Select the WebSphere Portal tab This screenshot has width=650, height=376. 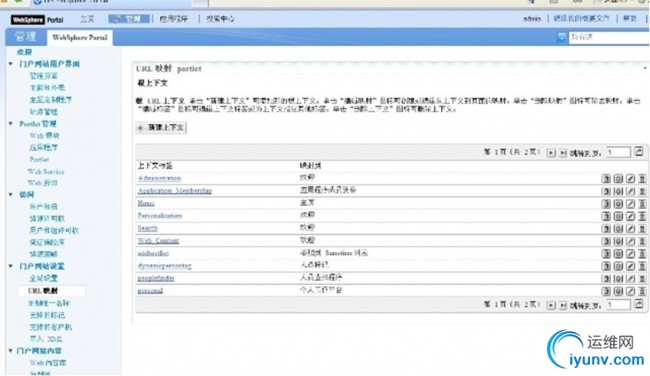coord(80,37)
